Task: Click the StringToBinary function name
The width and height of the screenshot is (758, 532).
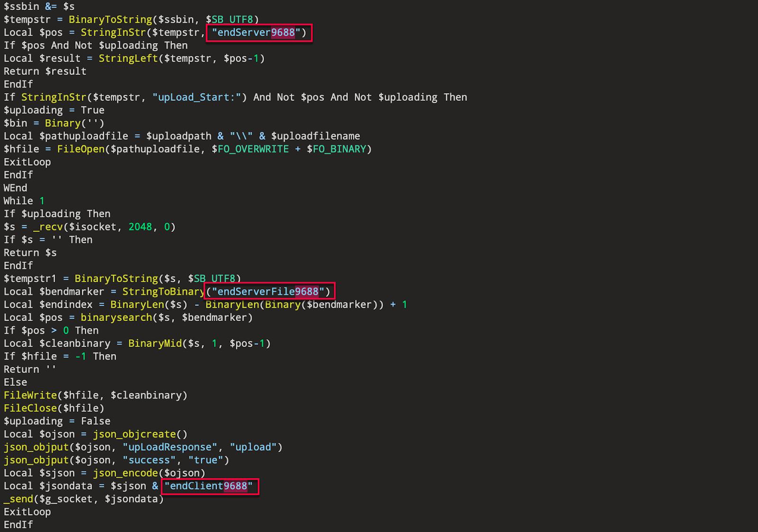Action: click(163, 291)
